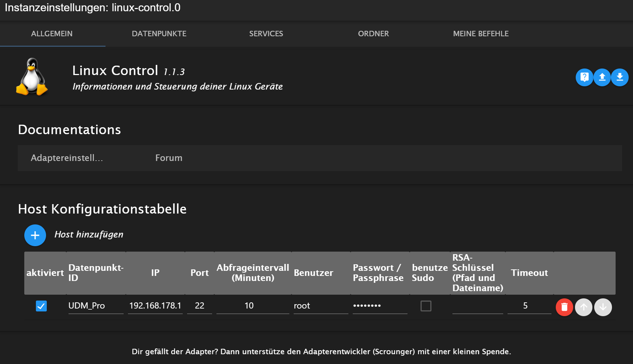The width and height of the screenshot is (633, 364).
Task: Edit the Benutzer field root
Action: coord(321,306)
